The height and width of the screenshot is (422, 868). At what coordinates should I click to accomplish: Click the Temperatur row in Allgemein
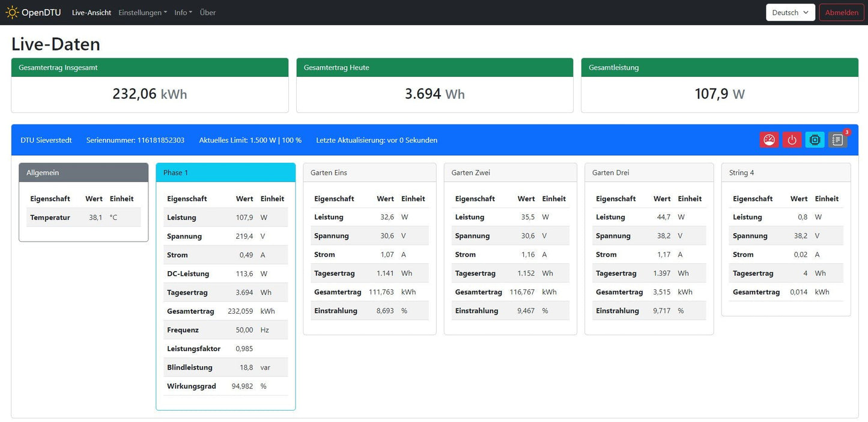pos(83,217)
